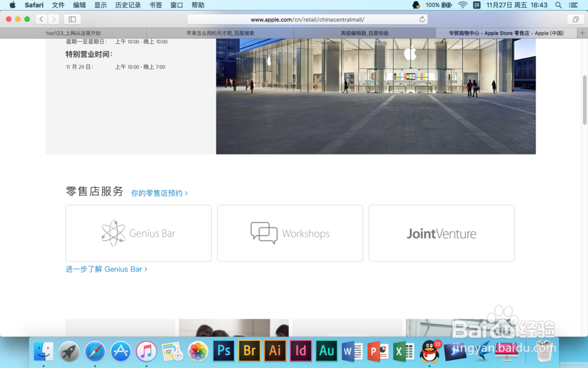Open Safari compass icon in Dock
Viewport: 588px width, 368px height.
[x=95, y=352]
